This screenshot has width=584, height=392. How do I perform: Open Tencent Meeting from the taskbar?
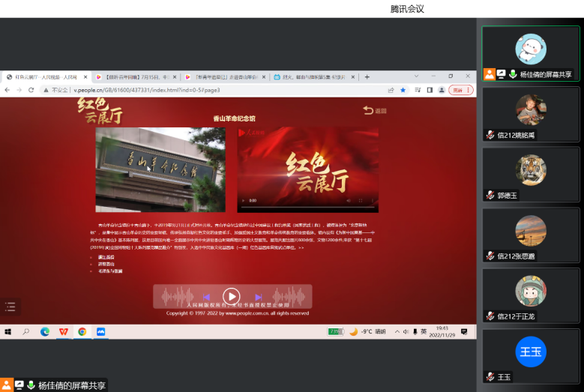(100, 331)
